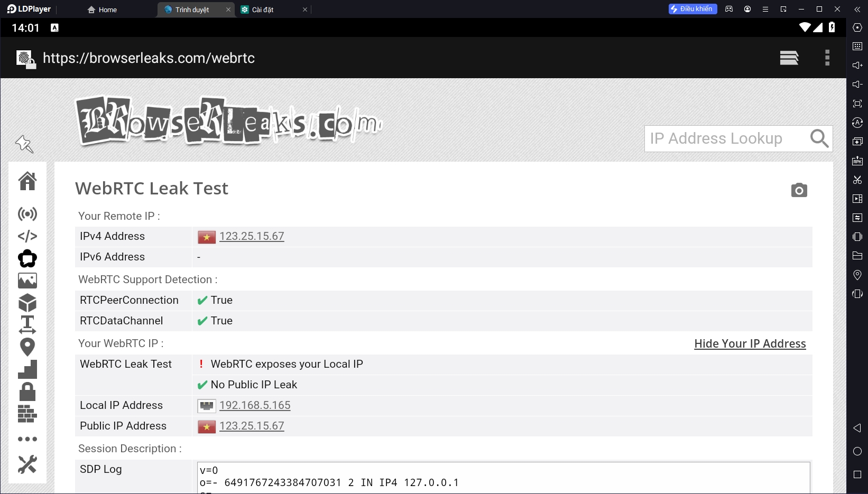Switch to the Home tab in LDPlayer
Image resolution: width=868 pixels, height=494 pixels.
(x=103, y=10)
